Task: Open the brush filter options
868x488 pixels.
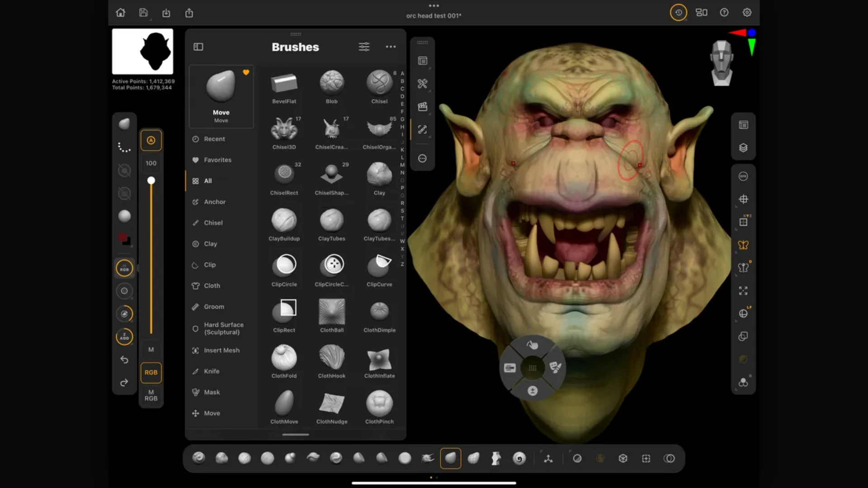Action: pos(364,47)
